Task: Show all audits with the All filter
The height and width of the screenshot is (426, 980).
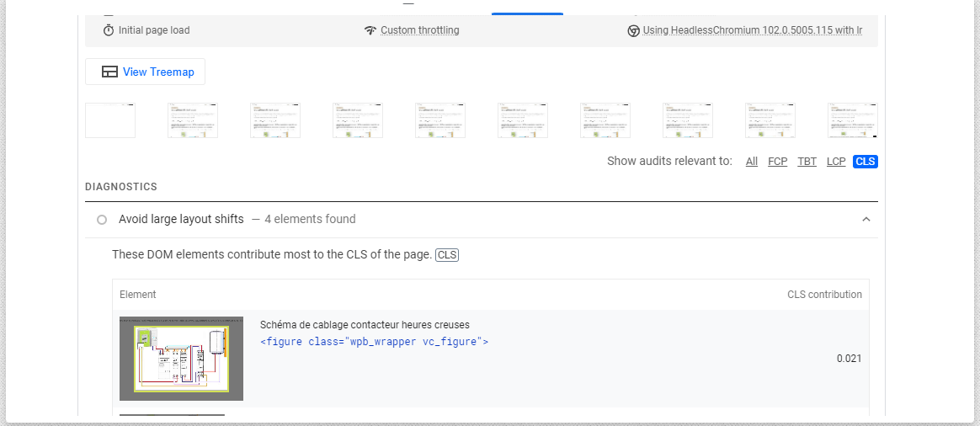Action: tap(752, 162)
